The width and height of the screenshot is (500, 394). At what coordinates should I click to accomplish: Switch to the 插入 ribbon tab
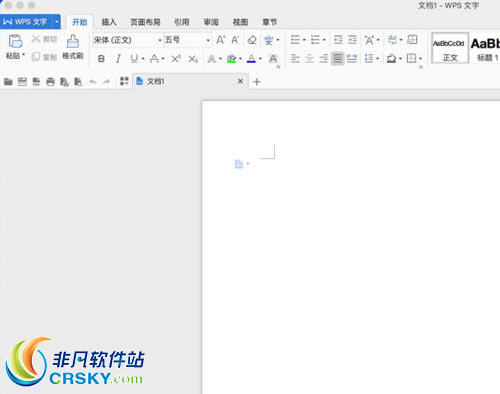click(109, 22)
